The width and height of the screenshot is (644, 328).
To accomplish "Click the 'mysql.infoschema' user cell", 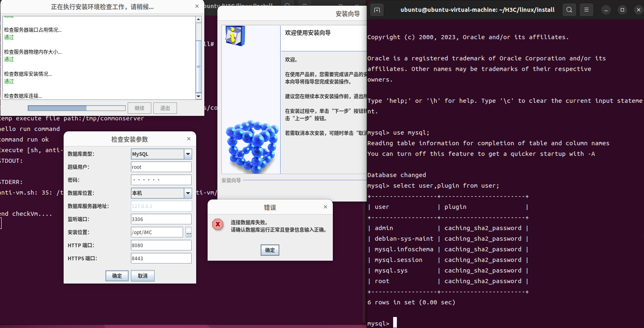I will (404, 249).
